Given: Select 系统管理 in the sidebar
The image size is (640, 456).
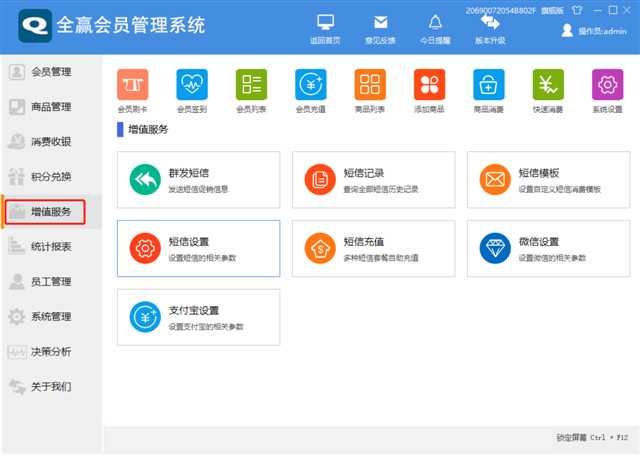Looking at the screenshot, I should coord(52,316).
